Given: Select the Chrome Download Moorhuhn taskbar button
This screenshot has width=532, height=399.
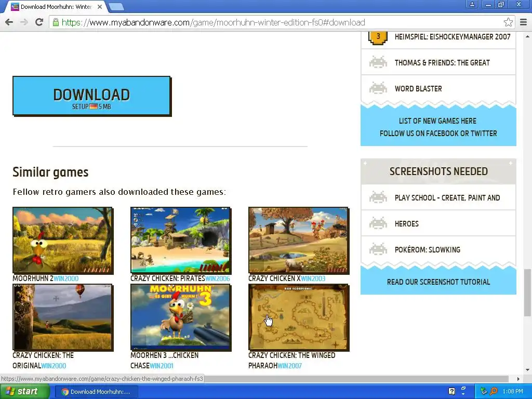Looking at the screenshot, I should [x=96, y=392].
